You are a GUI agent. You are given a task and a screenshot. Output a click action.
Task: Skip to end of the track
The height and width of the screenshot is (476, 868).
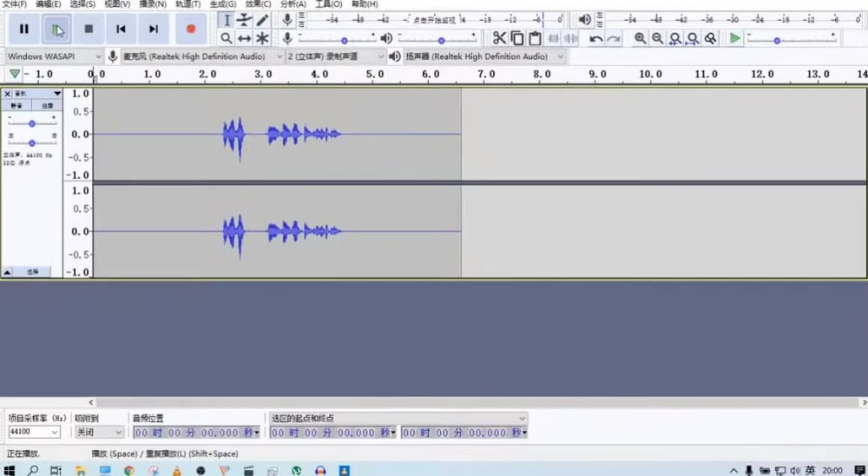click(154, 29)
